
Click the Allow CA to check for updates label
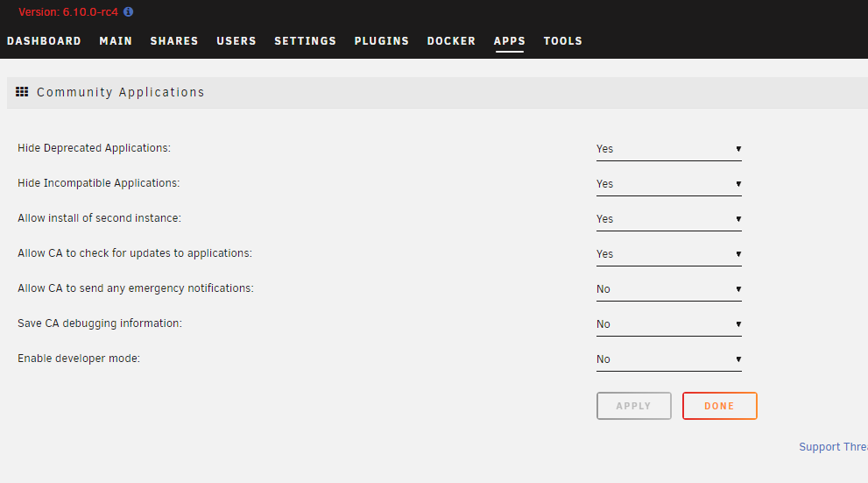135,253
